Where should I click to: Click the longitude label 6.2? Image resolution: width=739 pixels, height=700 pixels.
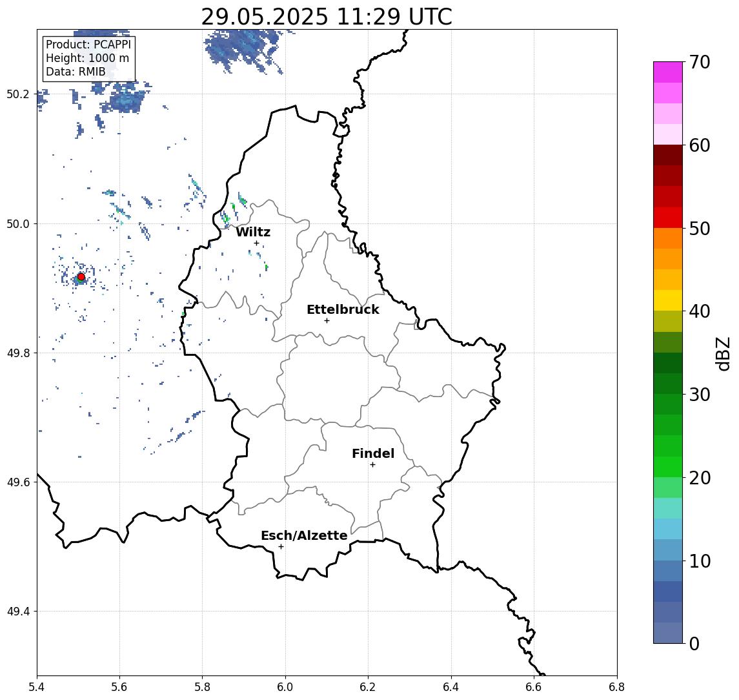pos(368,687)
